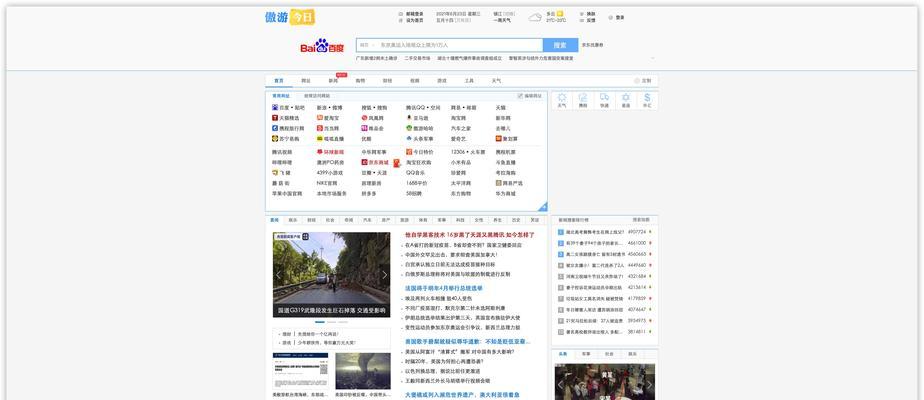Open the 12306·火车票 link
This screenshot has width=924, height=400.
(468, 152)
